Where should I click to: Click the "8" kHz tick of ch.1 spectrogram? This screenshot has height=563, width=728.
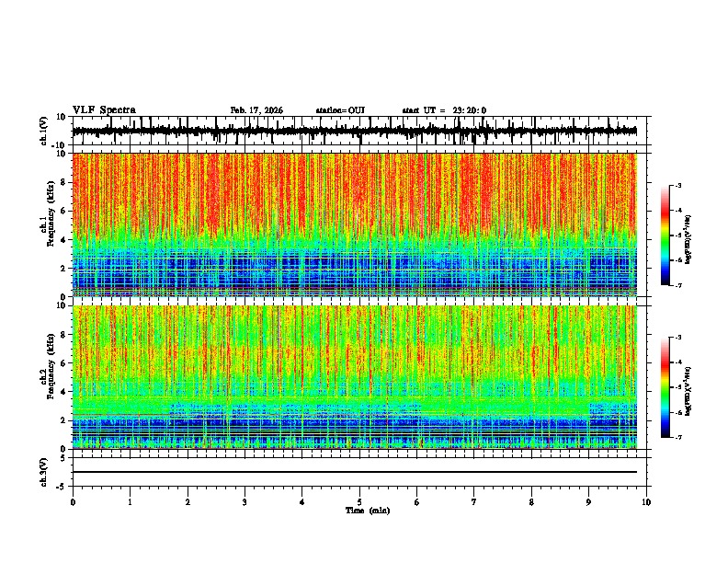coord(63,182)
